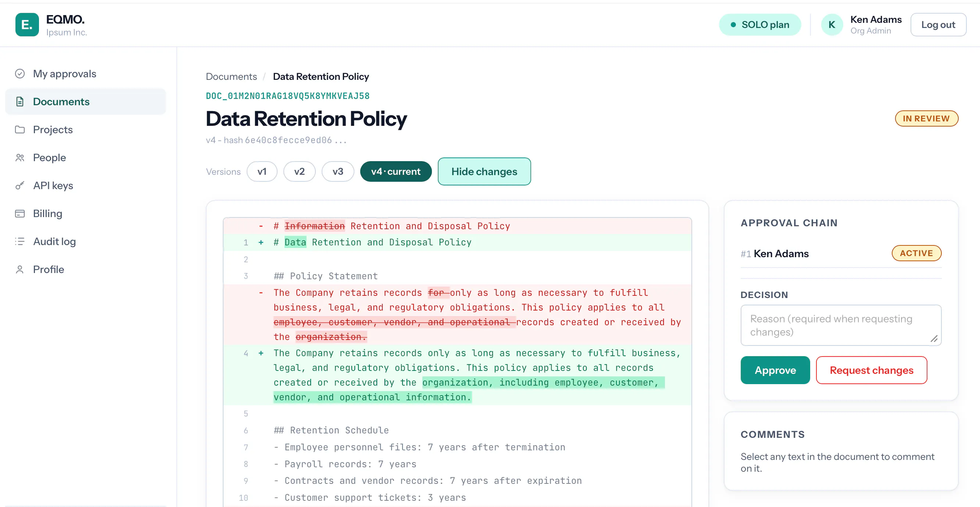Click the K user avatar
Viewport: 980px width, 507px height.
(832, 25)
